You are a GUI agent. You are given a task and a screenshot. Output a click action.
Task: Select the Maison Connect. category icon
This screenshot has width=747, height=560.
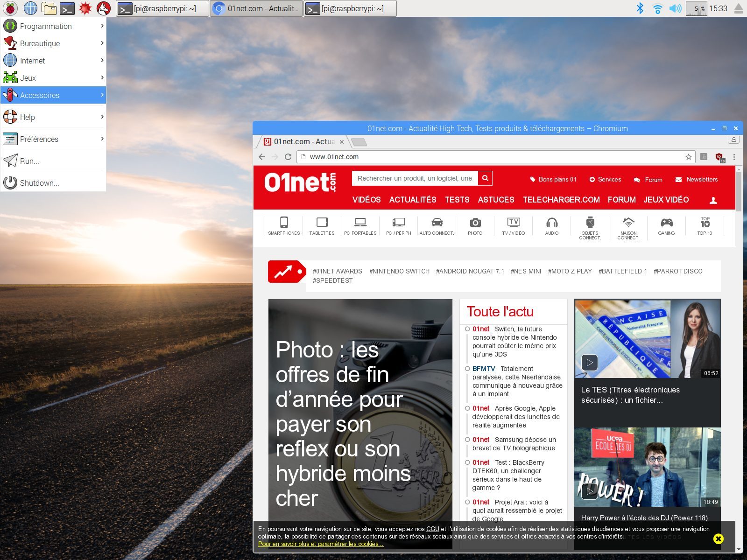pos(628,228)
